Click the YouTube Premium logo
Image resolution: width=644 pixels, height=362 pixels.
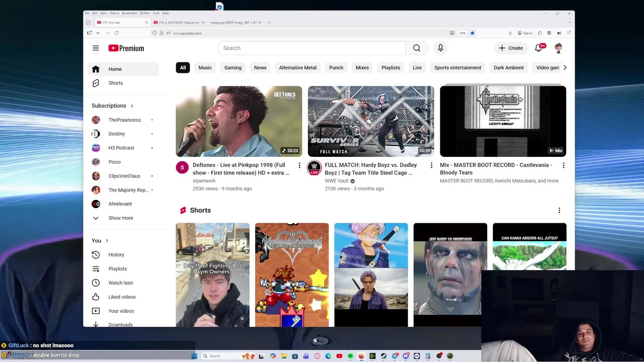coord(126,48)
